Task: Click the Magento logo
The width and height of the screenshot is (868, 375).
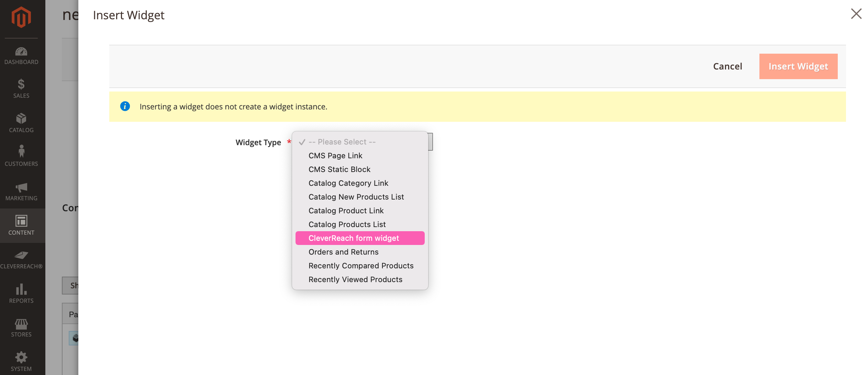Action: (21, 17)
